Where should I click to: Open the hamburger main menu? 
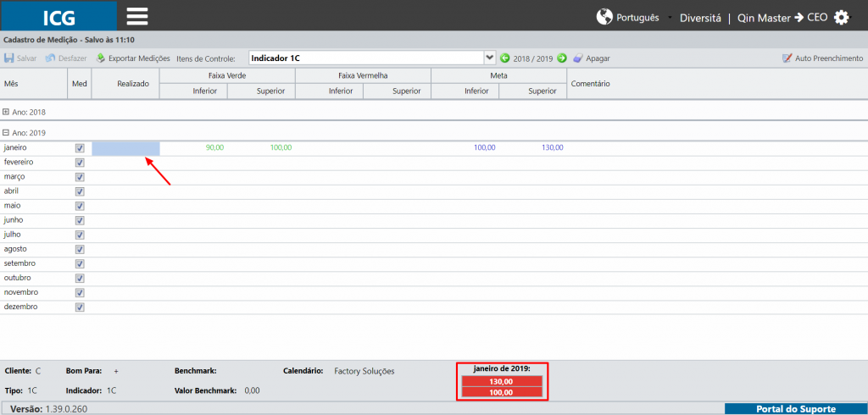click(x=136, y=16)
